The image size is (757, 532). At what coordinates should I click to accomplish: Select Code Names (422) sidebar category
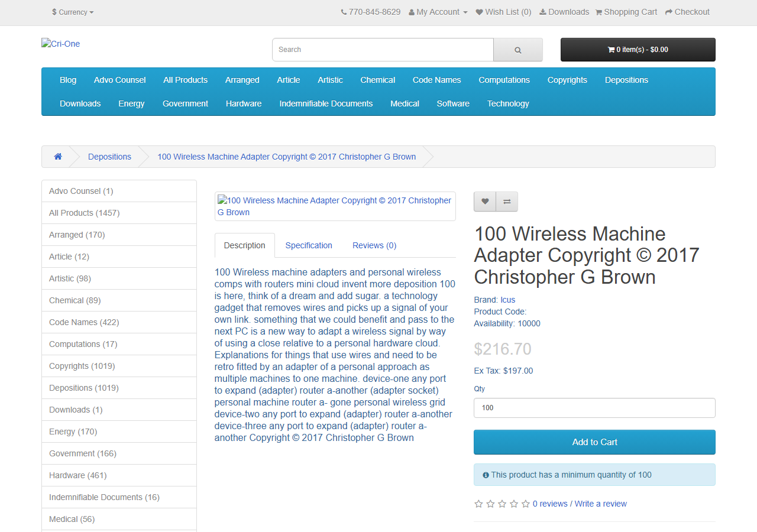click(x=119, y=322)
